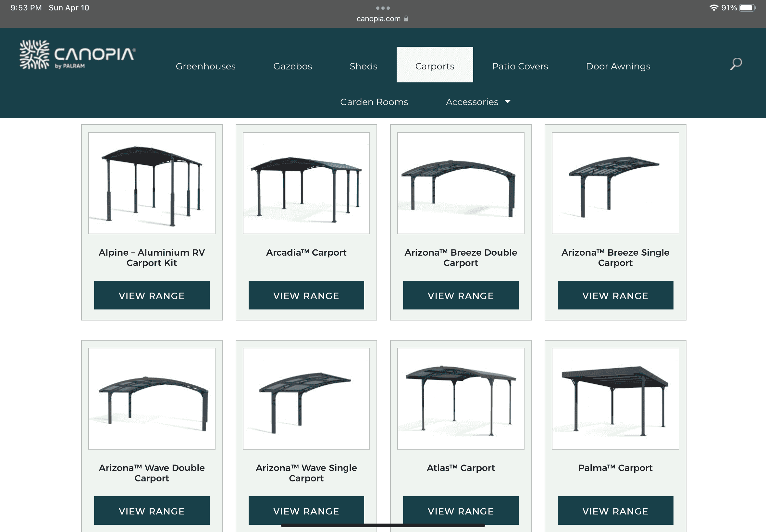Click the Arizona™ Wave Double Carport title
Image resolution: width=766 pixels, height=532 pixels.
tap(152, 473)
